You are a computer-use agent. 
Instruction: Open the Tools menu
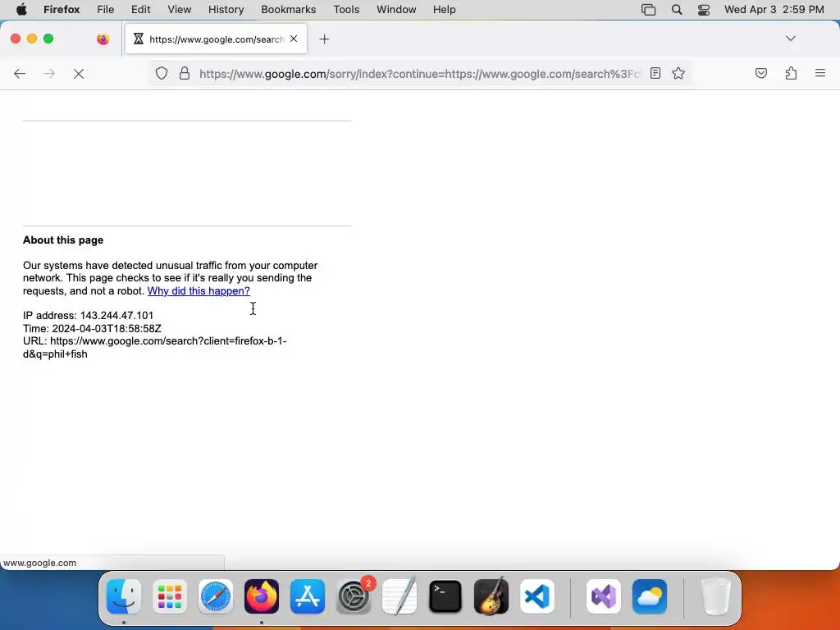pyautogui.click(x=347, y=10)
